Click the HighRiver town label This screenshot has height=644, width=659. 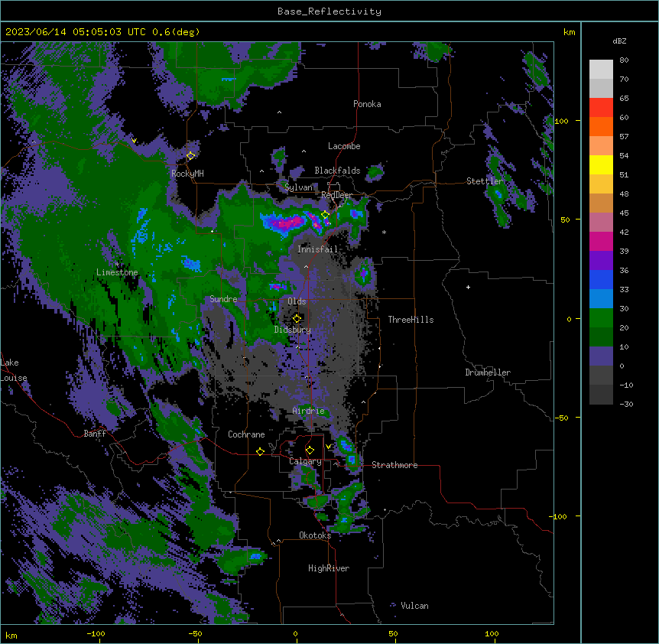tap(329, 568)
